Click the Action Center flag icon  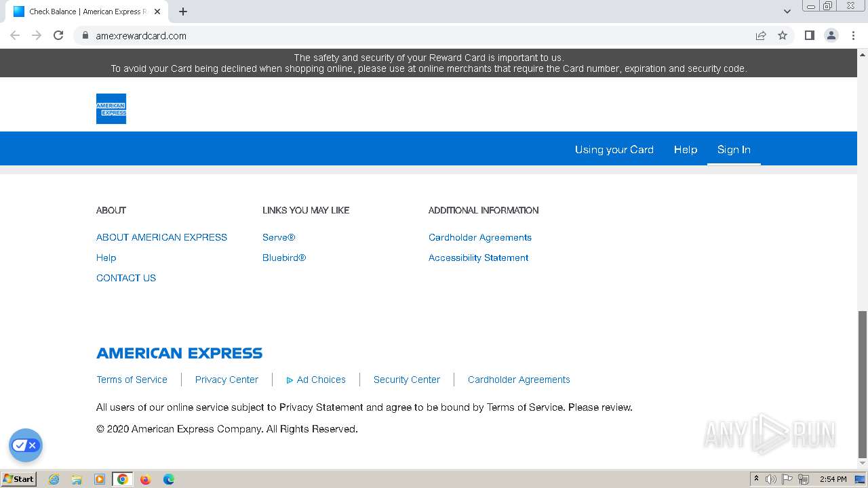[787, 479]
